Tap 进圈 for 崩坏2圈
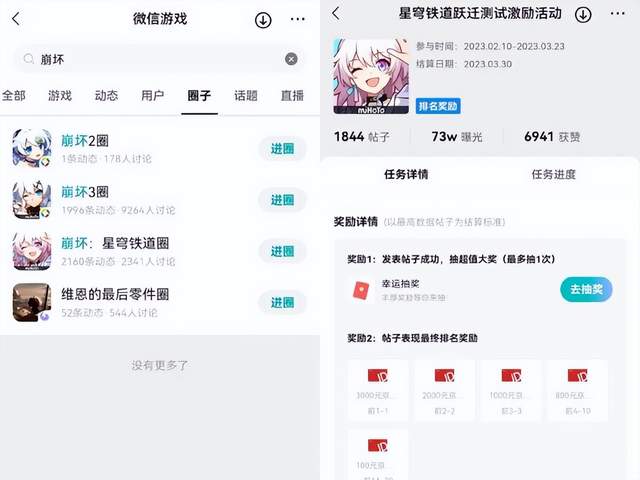This screenshot has height=480, width=640. click(x=282, y=149)
